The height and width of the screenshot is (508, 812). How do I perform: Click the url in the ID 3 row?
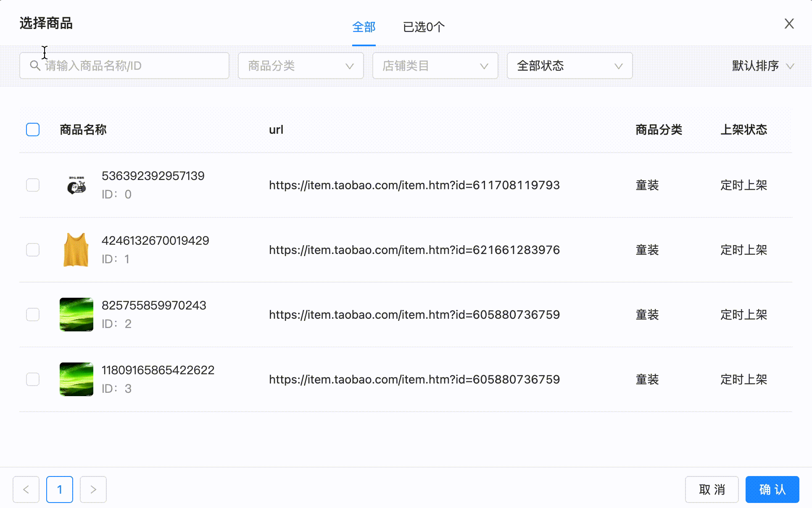tap(414, 379)
